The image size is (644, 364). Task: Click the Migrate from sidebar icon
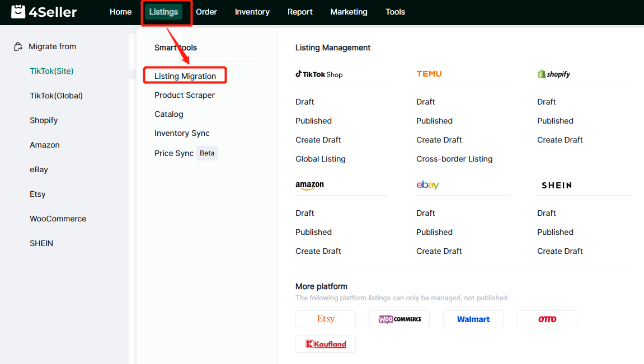[x=18, y=47]
